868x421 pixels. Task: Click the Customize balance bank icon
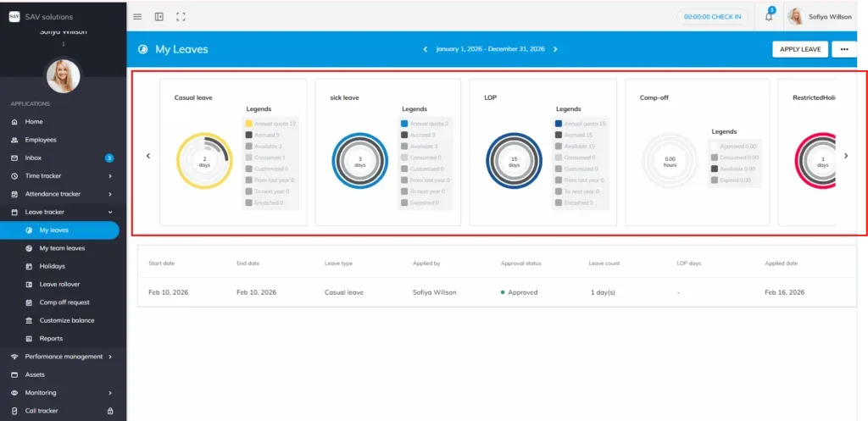(x=29, y=320)
